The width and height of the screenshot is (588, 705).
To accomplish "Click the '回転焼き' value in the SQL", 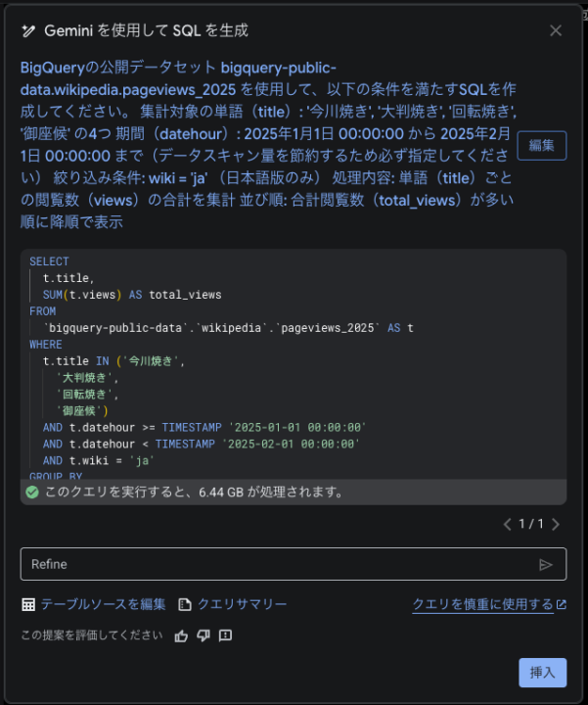I will [84, 395].
